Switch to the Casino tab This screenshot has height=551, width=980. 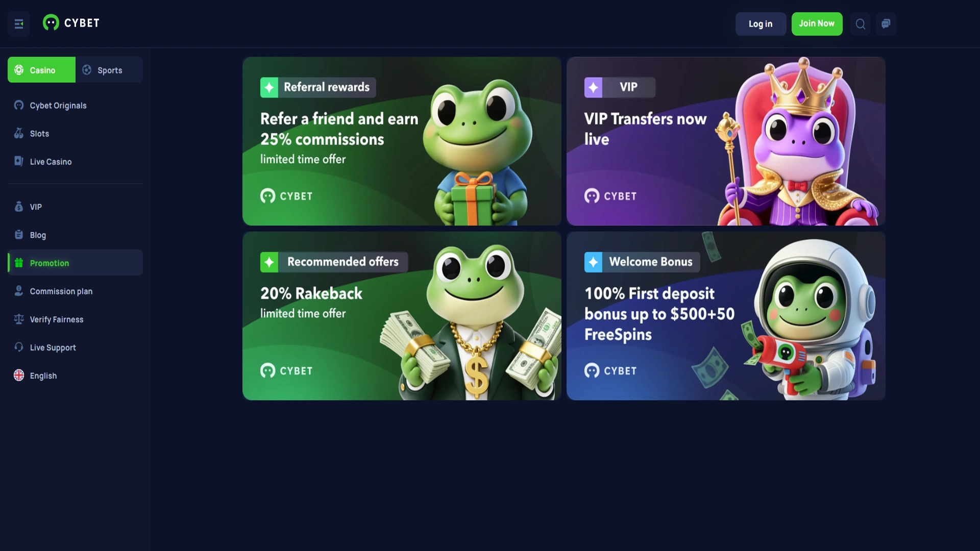[x=41, y=70]
